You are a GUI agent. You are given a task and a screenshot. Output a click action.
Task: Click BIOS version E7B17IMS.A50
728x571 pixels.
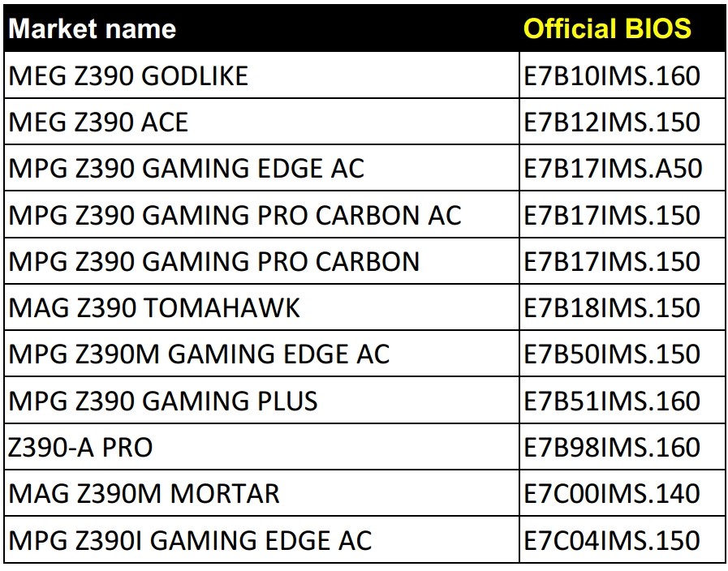coord(613,169)
